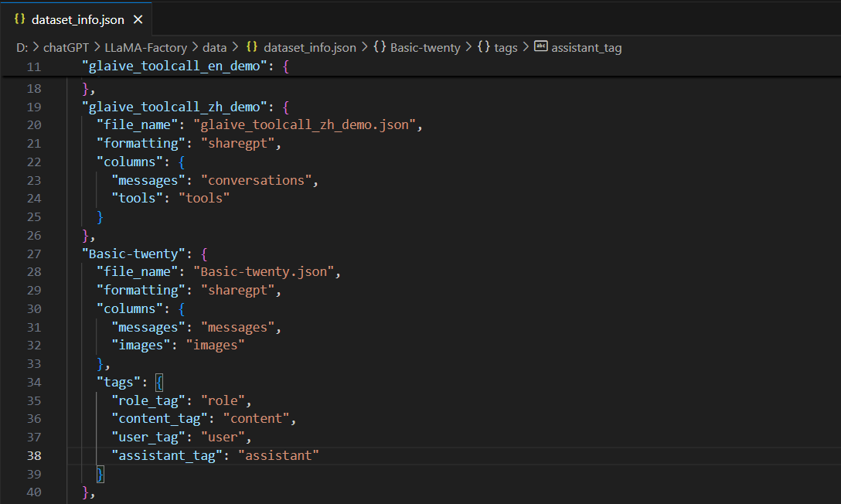The width and height of the screenshot is (841, 504).
Task: Click line number 19 in gutter
Action: tap(34, 107)
